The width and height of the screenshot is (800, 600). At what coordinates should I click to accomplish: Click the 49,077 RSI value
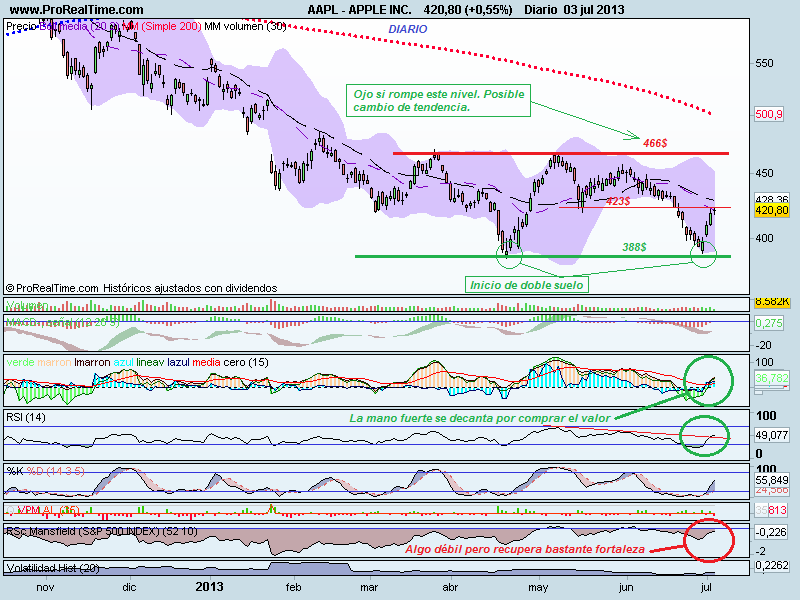pos(772,435)
